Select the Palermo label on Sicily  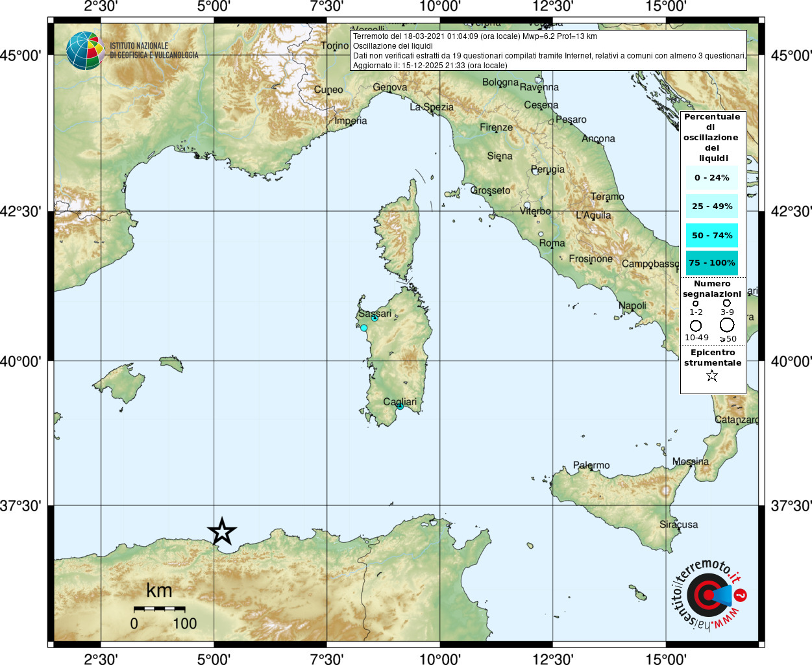(591, 465)
